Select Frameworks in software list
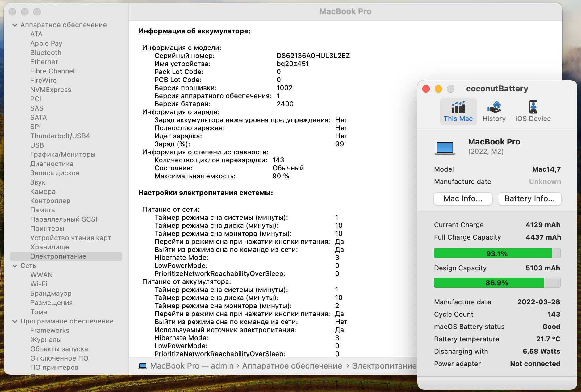 tap(50, 331)
